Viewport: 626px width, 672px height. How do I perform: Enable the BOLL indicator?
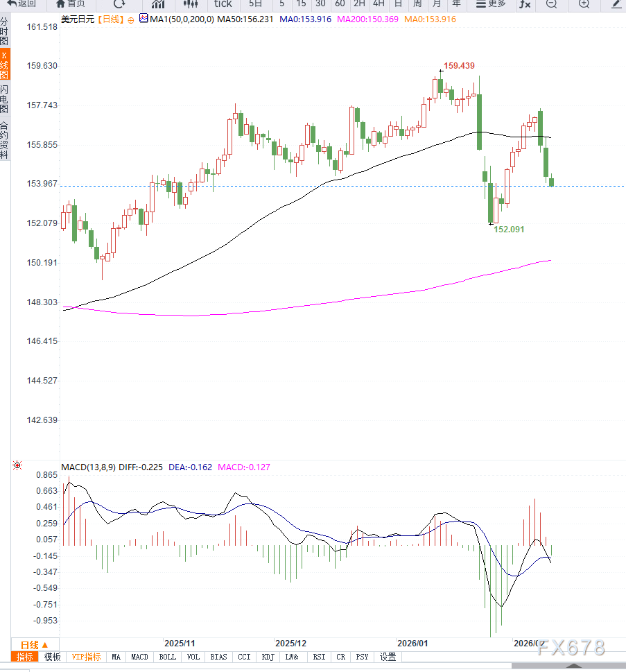pyautogui.click(x=167, y=657)
